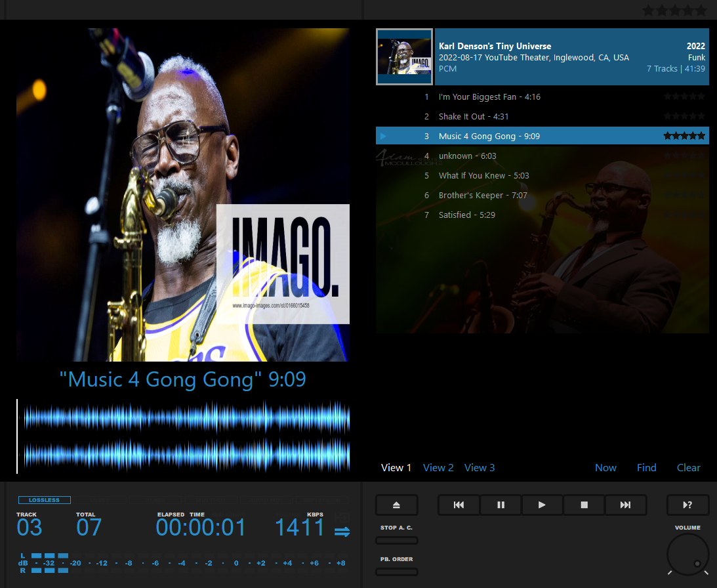Click the album thumbnail in playlist header

[x=404, y=56]
